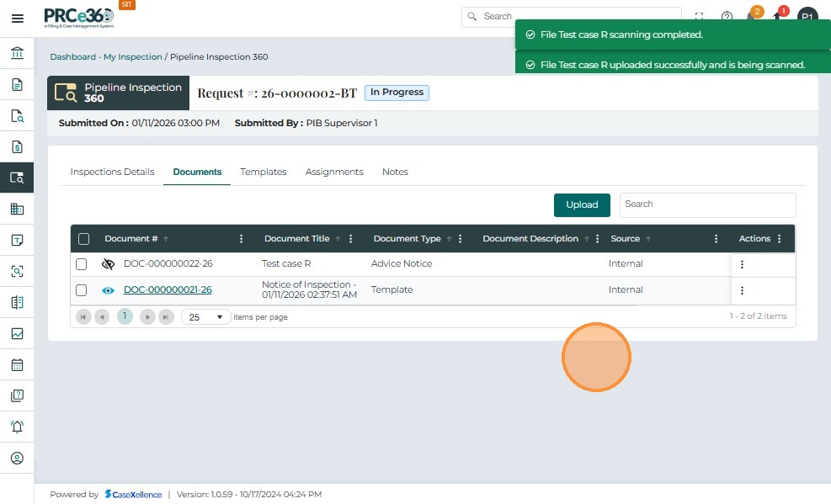
Task: Check the DOC-000000022-26 row checkbox
Action: pos(81,263)
